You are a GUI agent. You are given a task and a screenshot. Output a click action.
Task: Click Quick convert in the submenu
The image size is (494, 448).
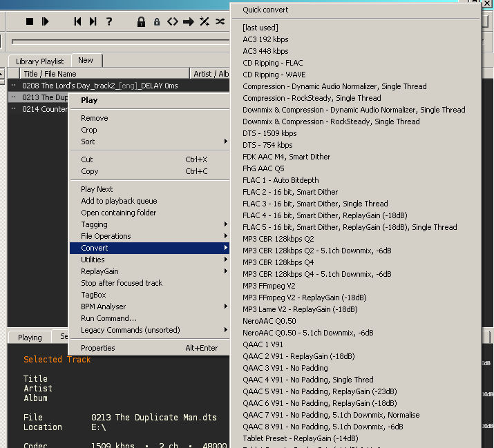355,10
